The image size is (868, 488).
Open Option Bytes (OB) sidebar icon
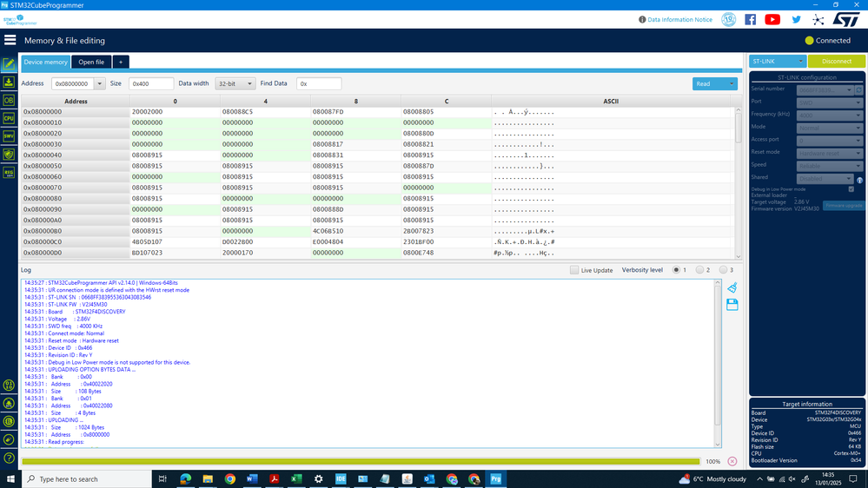[9, 101]
